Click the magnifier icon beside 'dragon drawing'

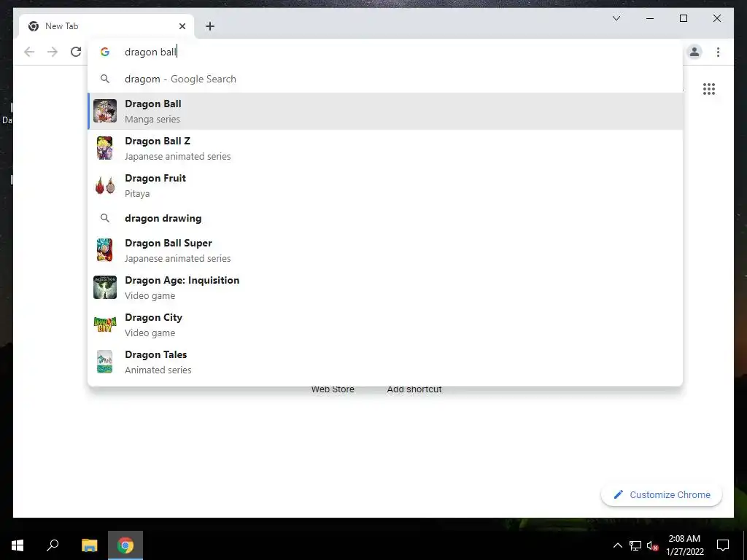(105, 218)
